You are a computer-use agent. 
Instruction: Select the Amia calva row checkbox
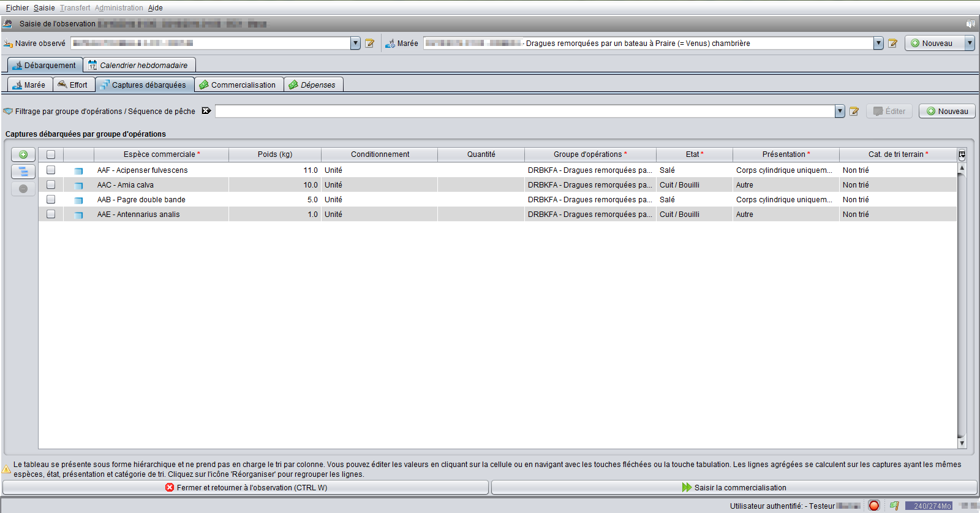pyautogui.click(x=51, y=185)
